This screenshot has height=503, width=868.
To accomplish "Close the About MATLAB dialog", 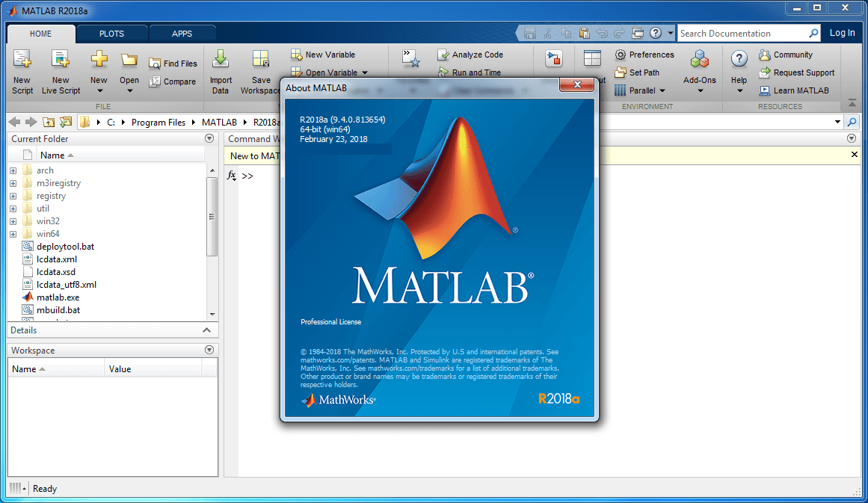I will pos(577,84).
